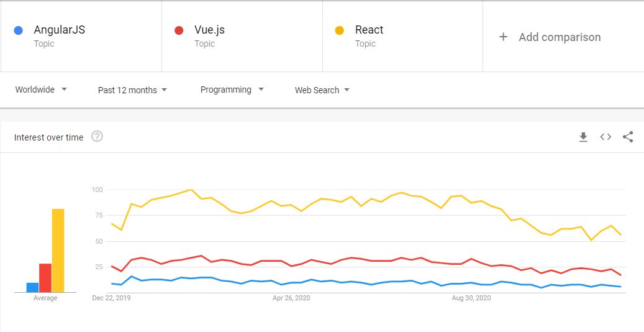
Task: Open the Web Search type dropdown
Action: (322, 90)
